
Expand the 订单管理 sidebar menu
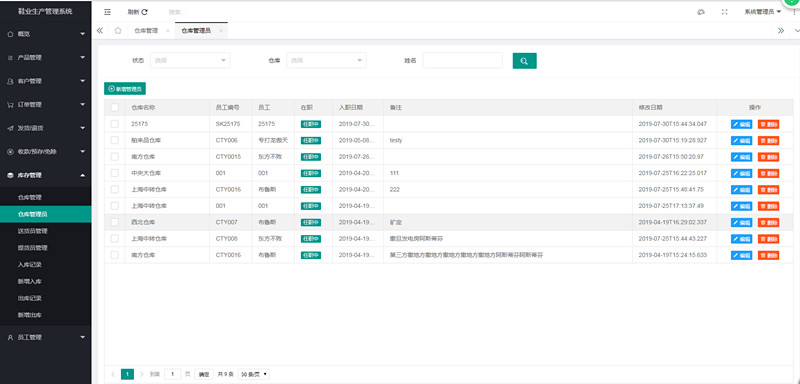click(x=46, y=105)
